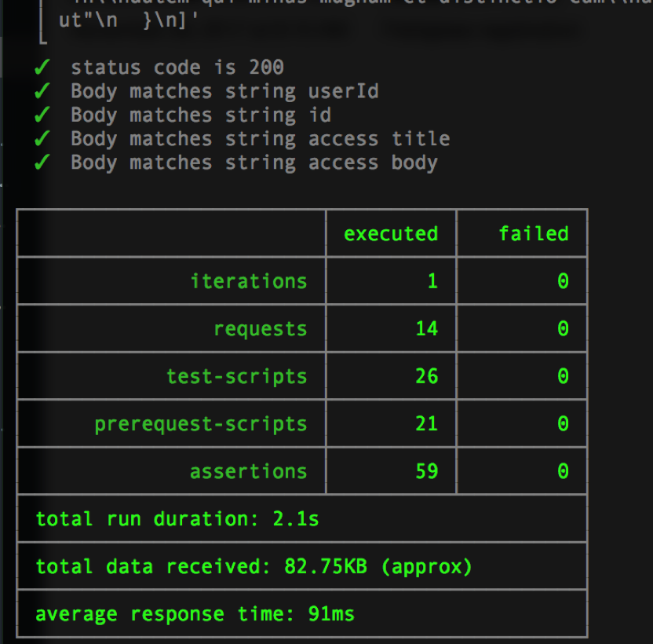Select the value 59 for executed assertions
Image resolution: width=653 pixels, height=644 pixels.
coord(426,470)
